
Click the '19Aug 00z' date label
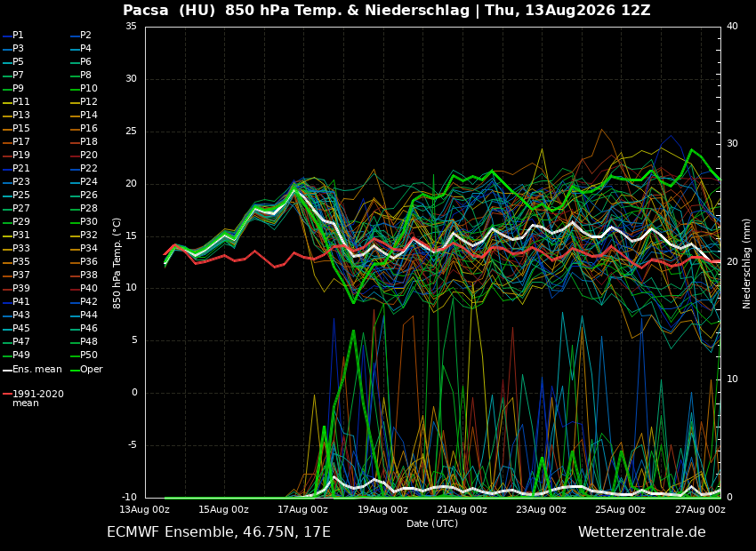point(382,509)
